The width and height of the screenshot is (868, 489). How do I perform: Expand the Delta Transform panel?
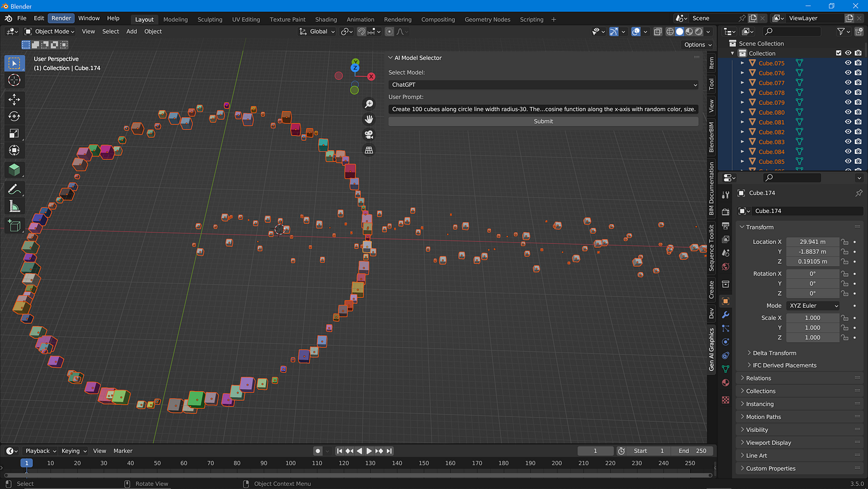774,352
